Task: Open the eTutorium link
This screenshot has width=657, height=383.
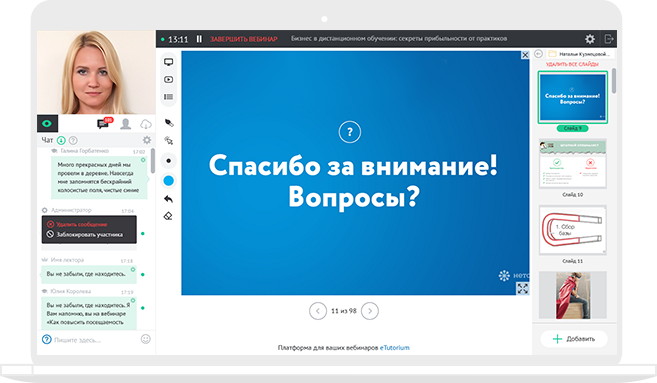Action: click(394, 347)
